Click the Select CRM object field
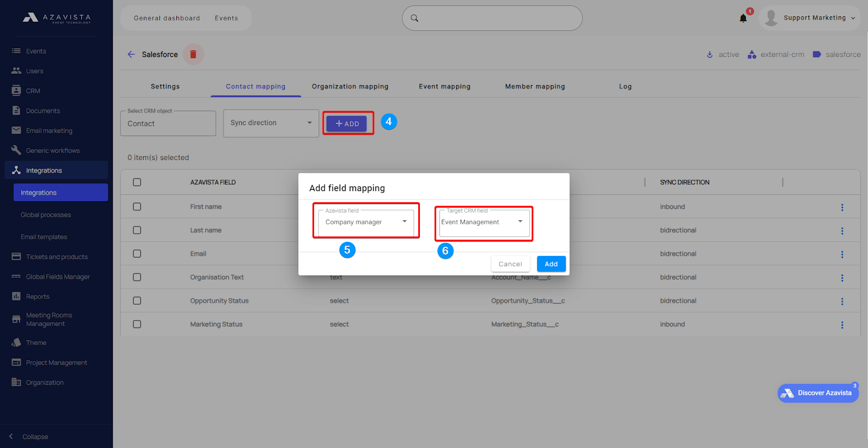This screenshot has height=448, width=868. click(x=168, y=123)
